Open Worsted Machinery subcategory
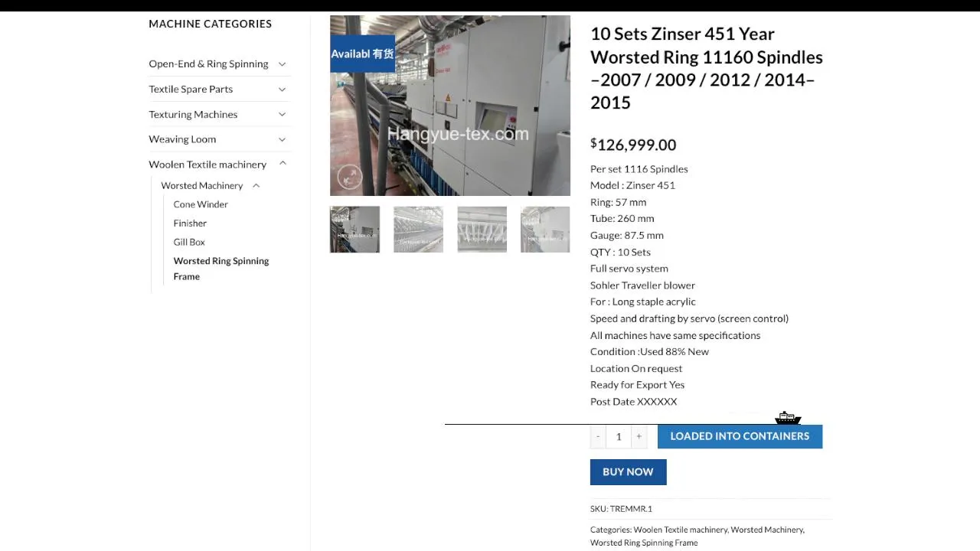The height and width of the screenshot is (551, 980). click(201, 186)
